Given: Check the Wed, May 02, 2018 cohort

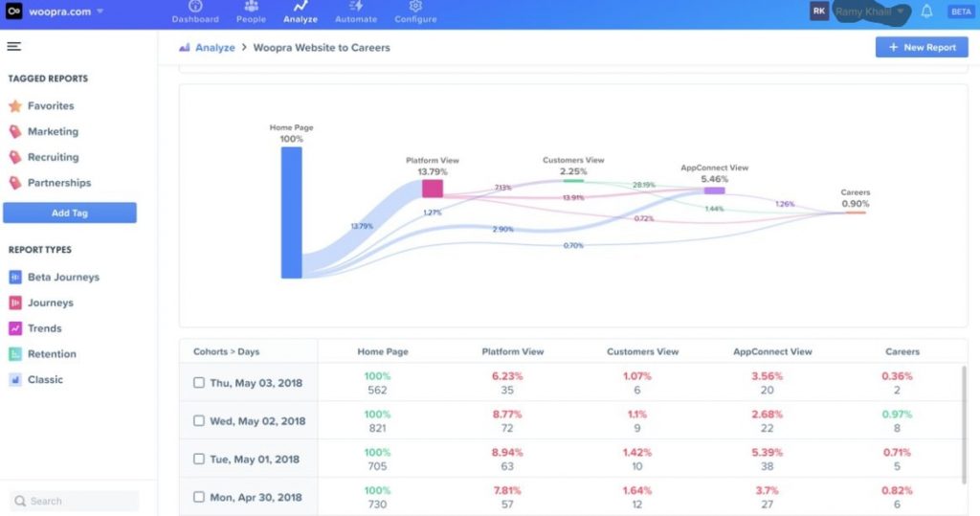Looking at the screenshot, I should 199,421.
